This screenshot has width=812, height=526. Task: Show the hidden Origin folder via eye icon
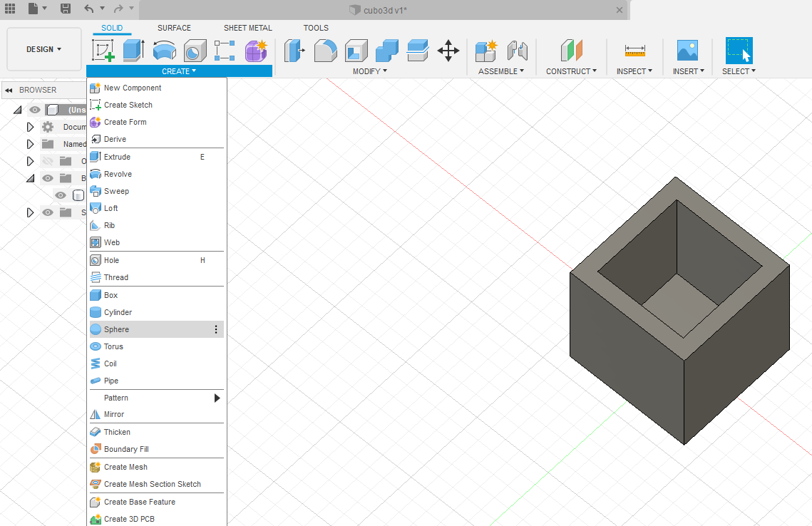[48, 161]
